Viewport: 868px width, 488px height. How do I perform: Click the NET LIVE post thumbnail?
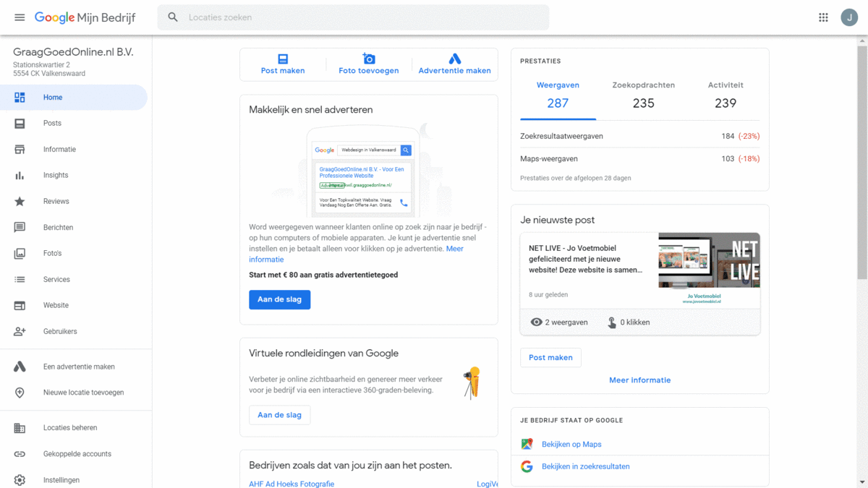click(709, 260)
